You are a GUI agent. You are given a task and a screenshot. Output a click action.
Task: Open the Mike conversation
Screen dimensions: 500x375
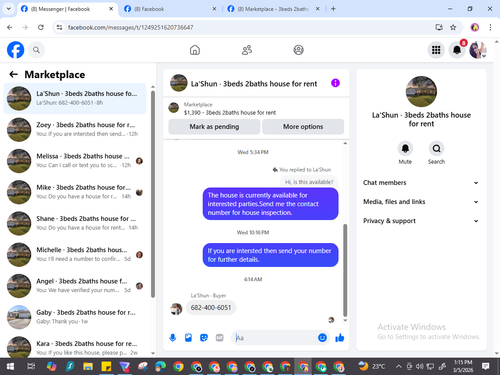75,192
